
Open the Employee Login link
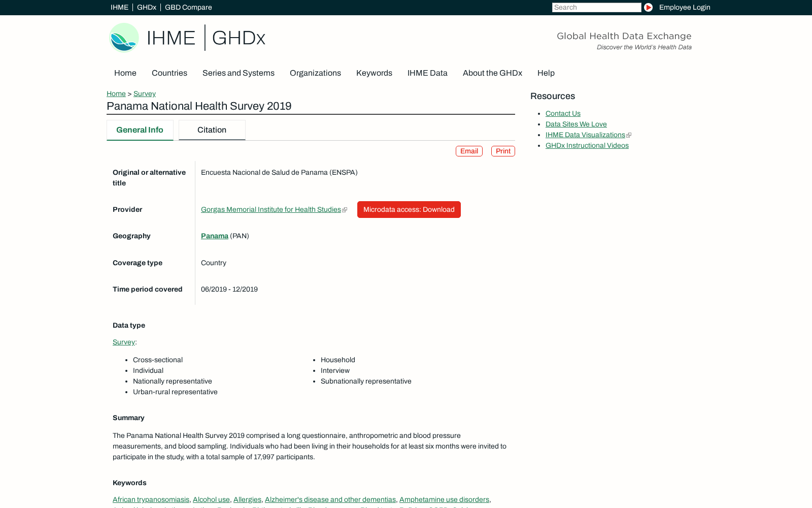click(x=685, y=7)
